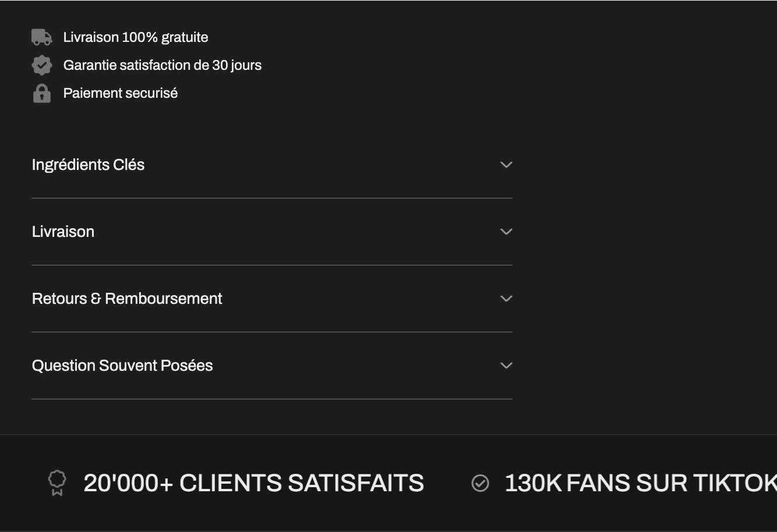
Task: Open the Retours & Remboursement heading
Action: pyautogui.click(x=127, y=299)
